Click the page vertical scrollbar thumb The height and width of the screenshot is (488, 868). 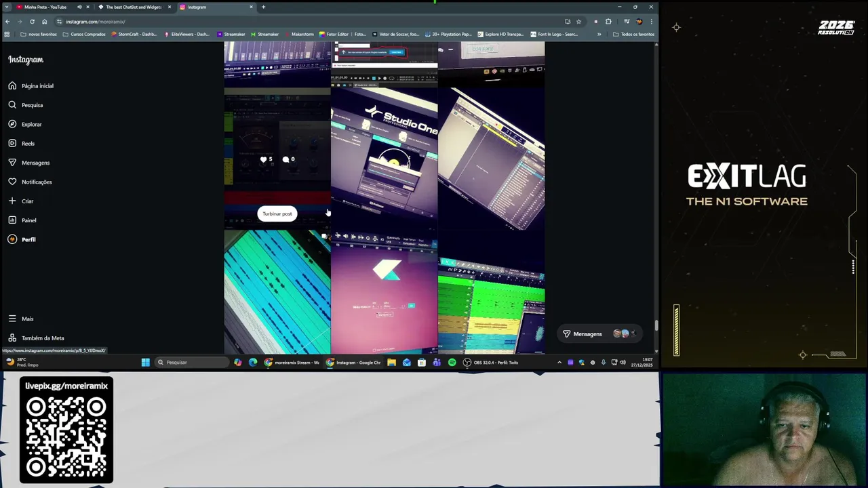pos(656,326)
